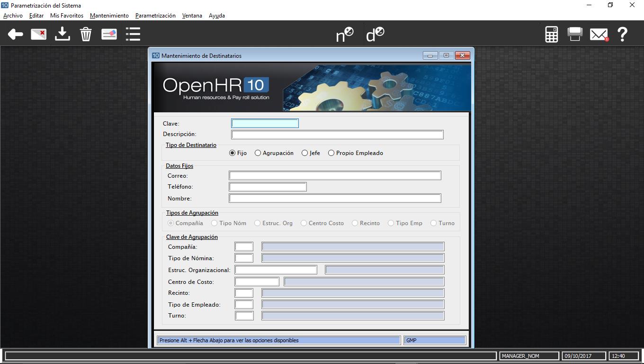
Task: Click the Clave input field
Action: (x=265, y=123)
